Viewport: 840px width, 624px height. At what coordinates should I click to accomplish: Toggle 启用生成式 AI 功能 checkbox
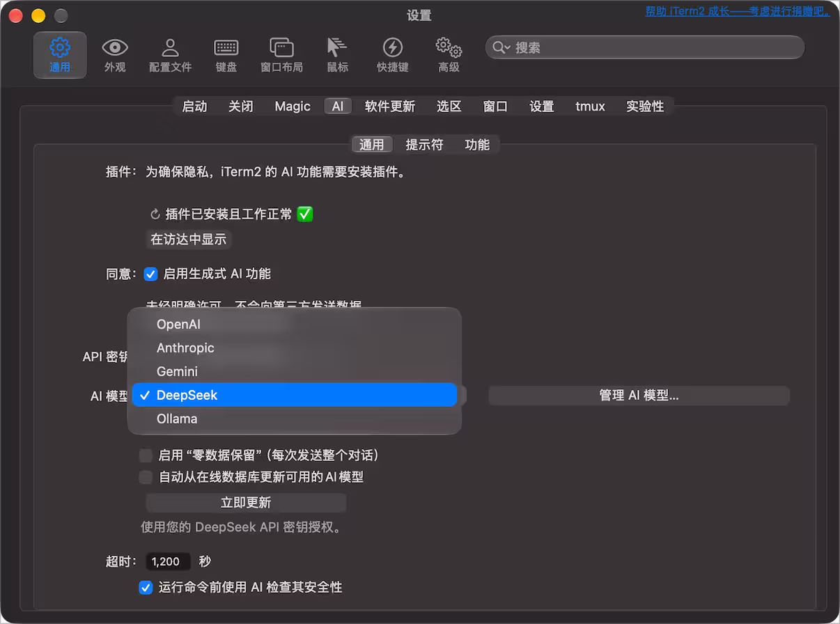tap(150, 274)
